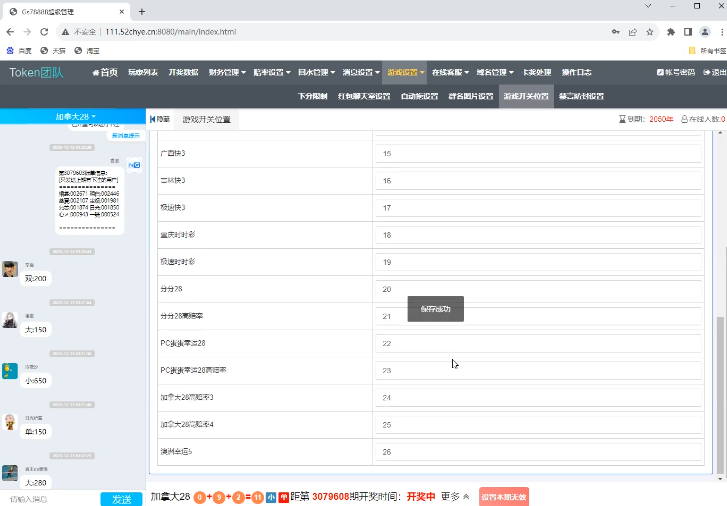
Task: Select the 游戏开关位置 submenu item
Action: 525,97
